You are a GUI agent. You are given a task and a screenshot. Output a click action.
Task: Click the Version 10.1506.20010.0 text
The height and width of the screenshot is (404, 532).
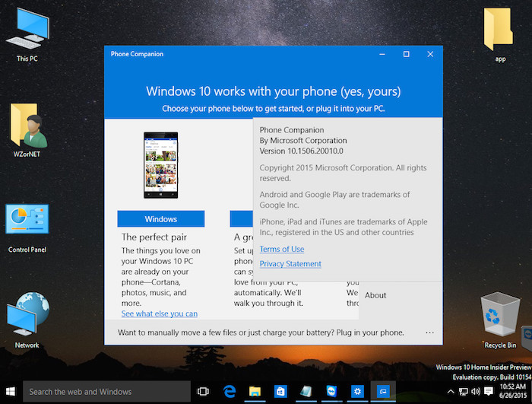[x=301, y=151]
